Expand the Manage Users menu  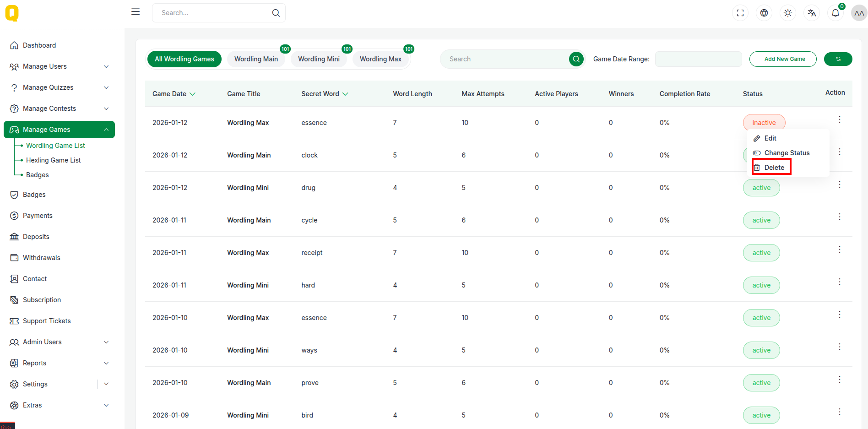[x=60, y=66]
